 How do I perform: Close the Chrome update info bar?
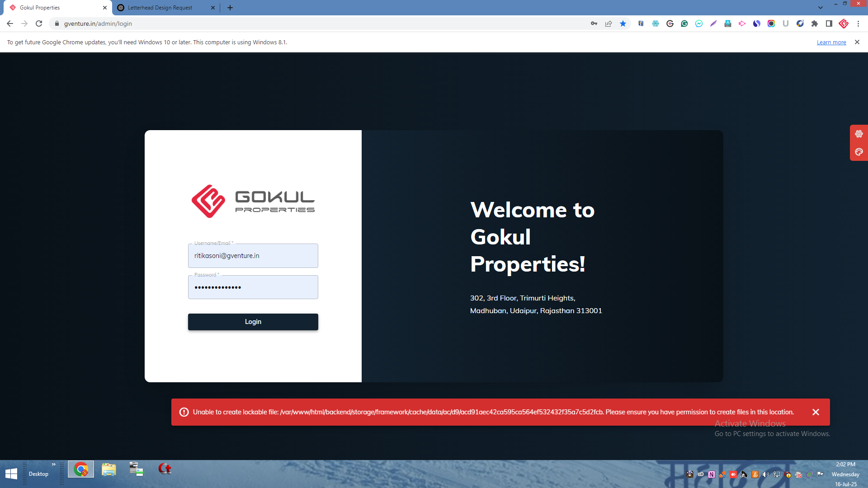click(857, 42)
